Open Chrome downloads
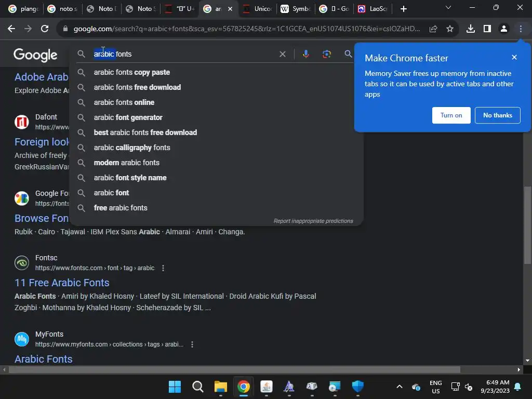 point(471,29)
